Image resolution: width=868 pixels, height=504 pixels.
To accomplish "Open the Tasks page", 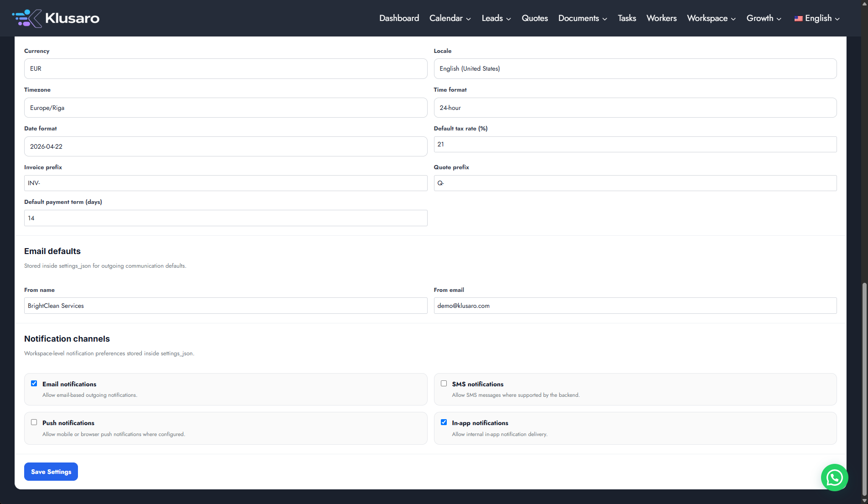I will (627, 18).
